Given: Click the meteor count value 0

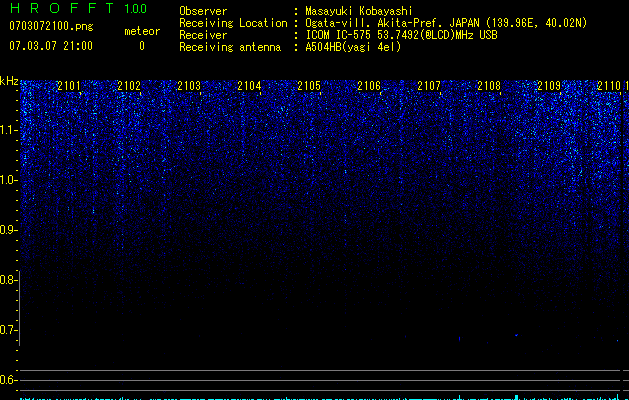Looking at the screenshot, I should point(142,46).
